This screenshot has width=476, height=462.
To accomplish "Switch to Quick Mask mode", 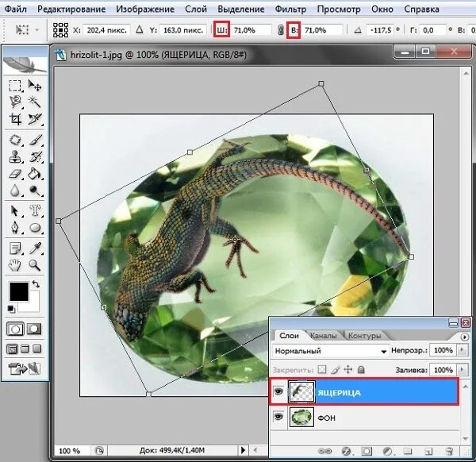I will (34, 329).
